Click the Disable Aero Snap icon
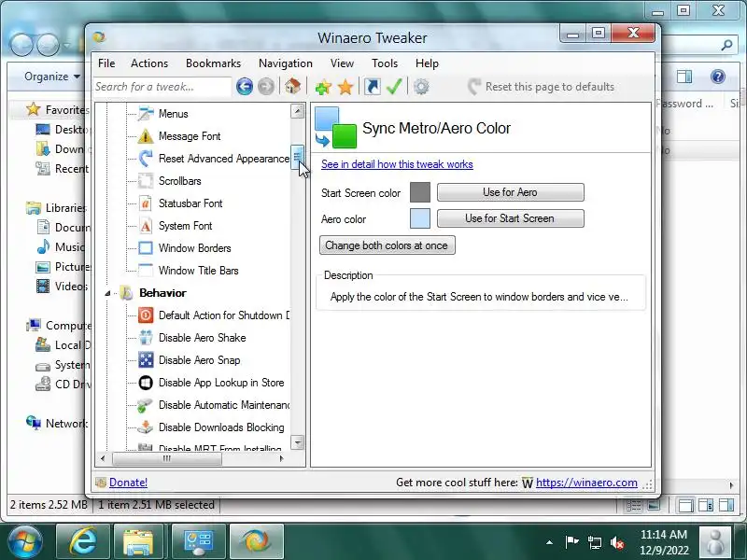The height and width of the screenshot is (560, 747). click(x=146, y=360)
